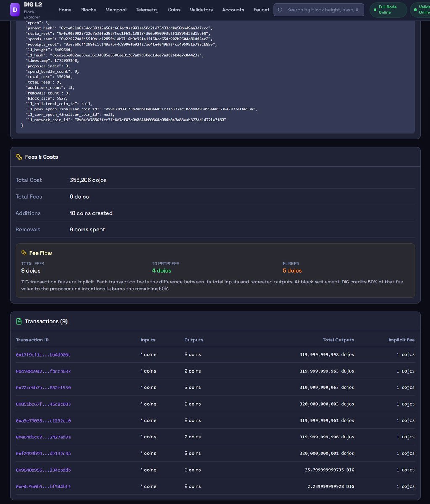This screenshot has height=504, width=430.
Task: Click the '319,999,999,996 dojos' output amount
Action: coord(327,437)
